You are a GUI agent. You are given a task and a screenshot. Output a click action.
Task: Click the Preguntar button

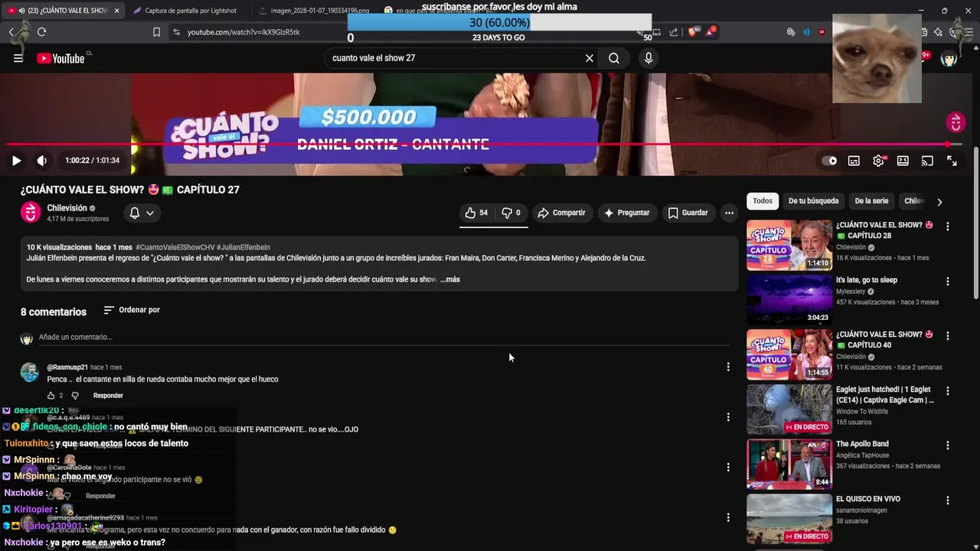(626, 213)
